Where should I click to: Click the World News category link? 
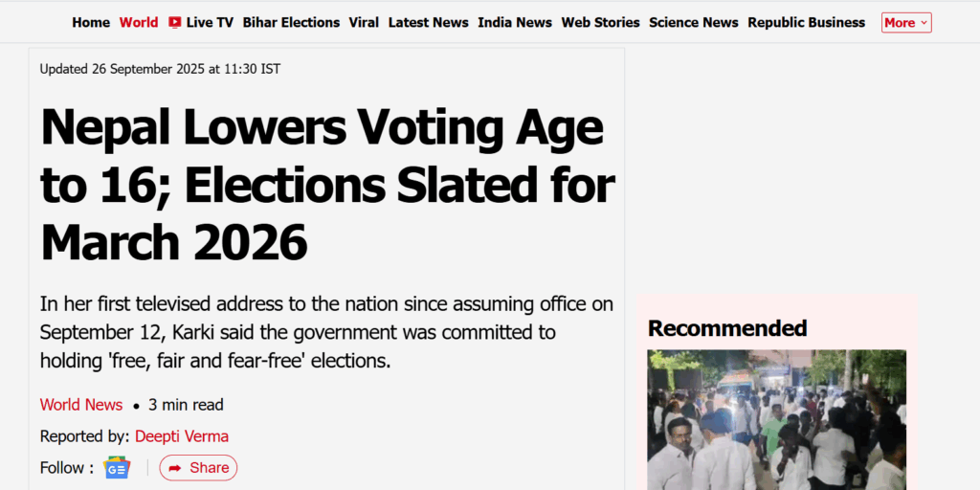[81, 405]
